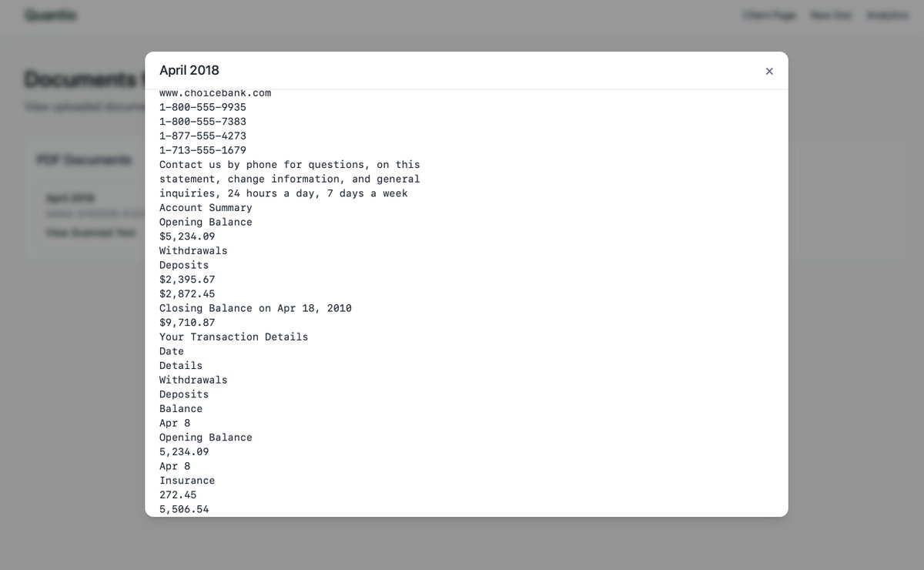
Task: Open the Analytics nav link
Action: 887,15
